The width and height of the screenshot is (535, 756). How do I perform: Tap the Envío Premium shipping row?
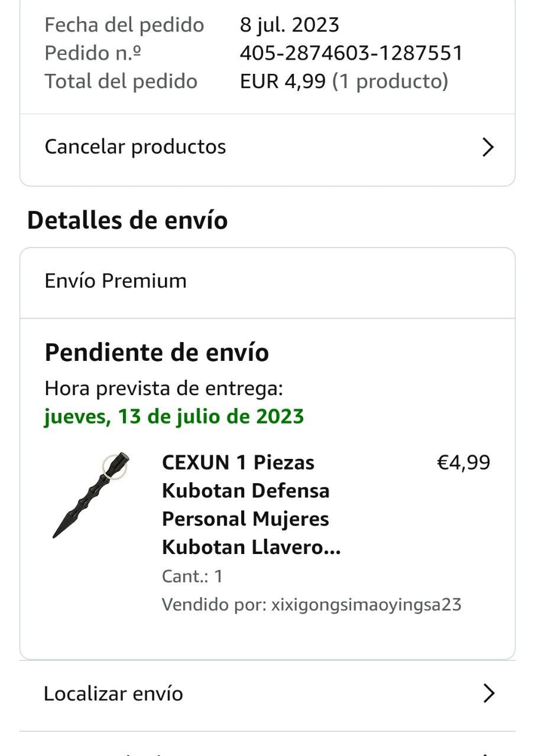pos(116,281)
